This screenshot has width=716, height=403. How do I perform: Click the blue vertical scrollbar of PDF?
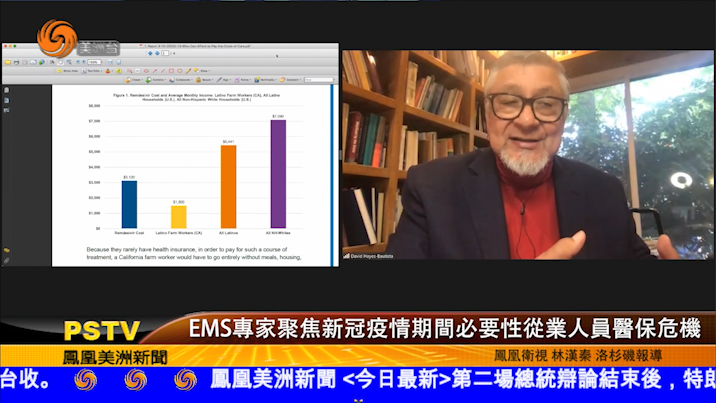tap(334, 175)
